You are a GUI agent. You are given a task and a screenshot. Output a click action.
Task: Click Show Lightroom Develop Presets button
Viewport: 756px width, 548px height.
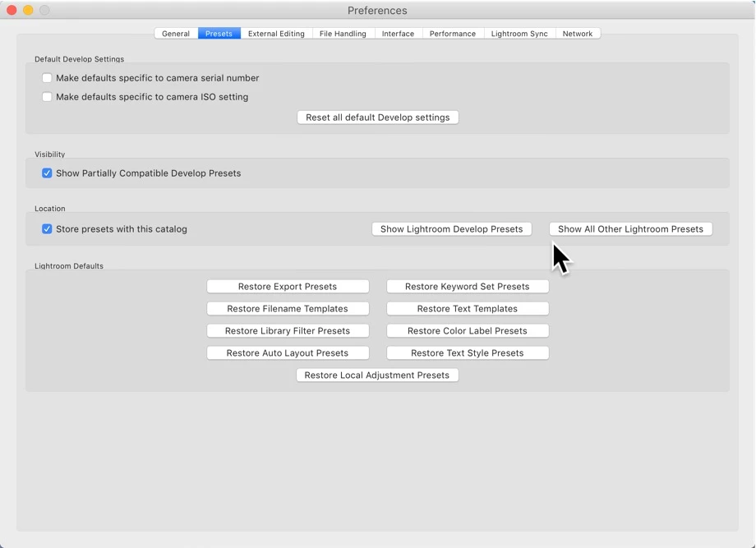tap(452, 229)
